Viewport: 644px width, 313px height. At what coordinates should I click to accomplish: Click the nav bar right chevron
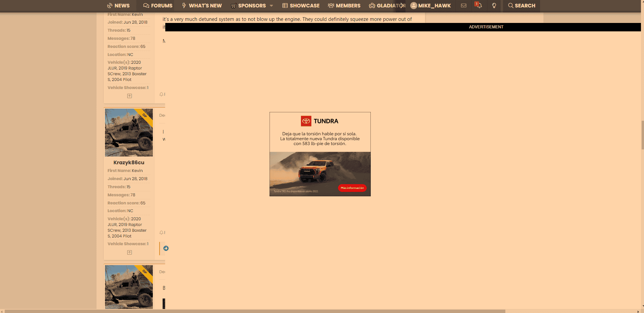point(402,6)
